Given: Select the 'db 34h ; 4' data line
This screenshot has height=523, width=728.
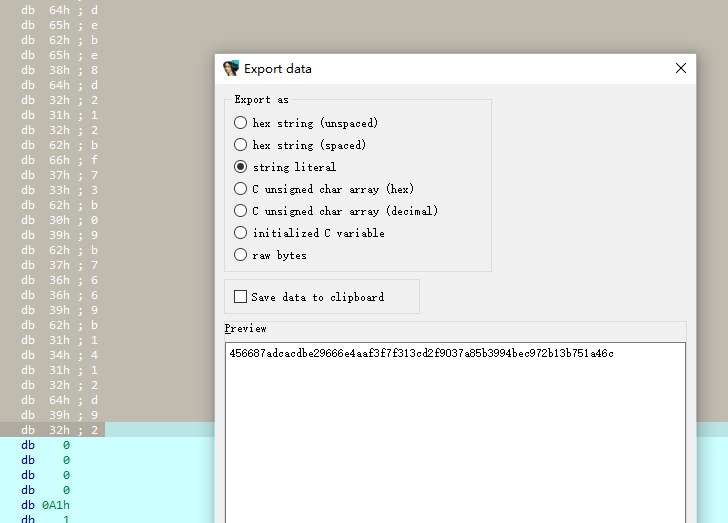Looking at the screenshot, I should click(60, 355).
